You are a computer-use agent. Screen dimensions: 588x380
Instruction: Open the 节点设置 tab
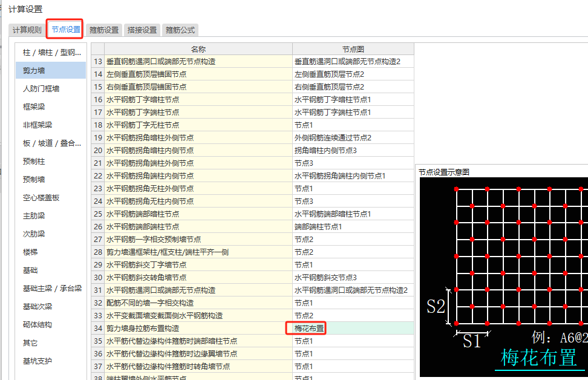coord(65,29)
